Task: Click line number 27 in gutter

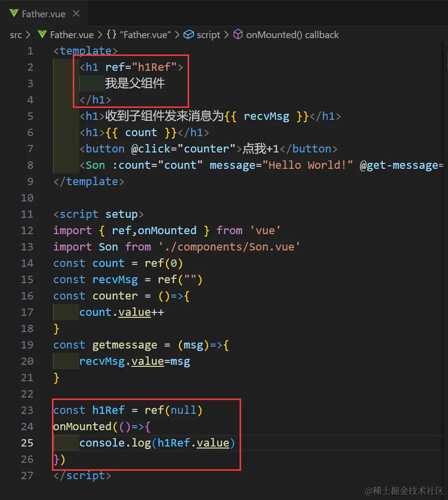Action: 27,475
